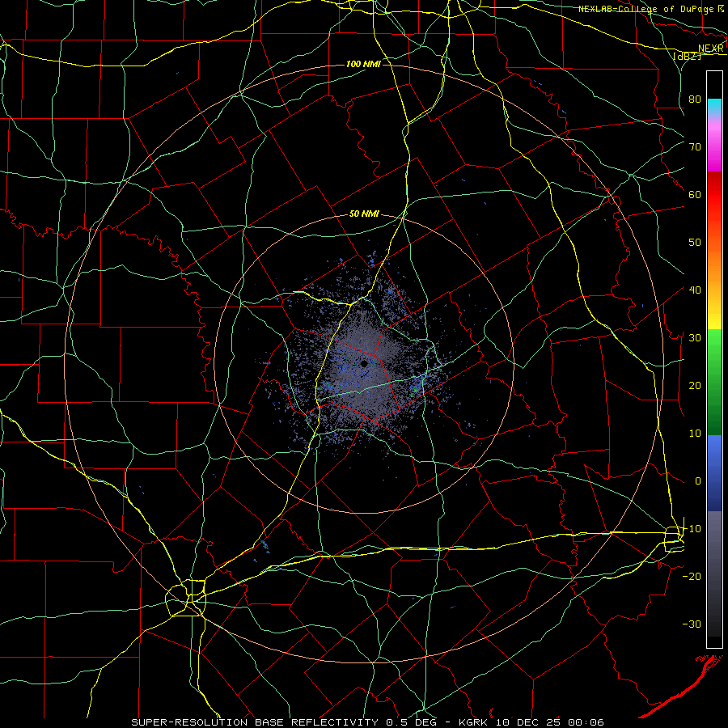
Task: Click the -30 value on the dBZ scale
Action: coord(692,624)
